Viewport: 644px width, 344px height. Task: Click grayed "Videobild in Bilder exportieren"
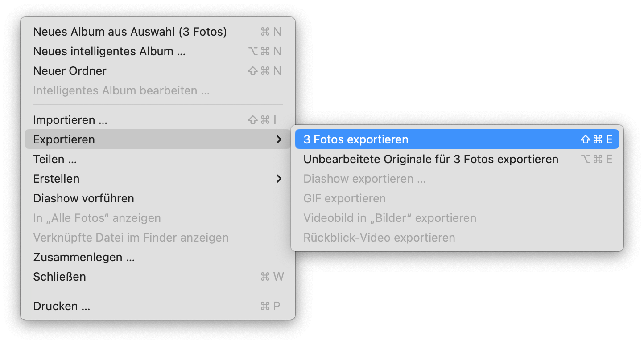(390, 217)
